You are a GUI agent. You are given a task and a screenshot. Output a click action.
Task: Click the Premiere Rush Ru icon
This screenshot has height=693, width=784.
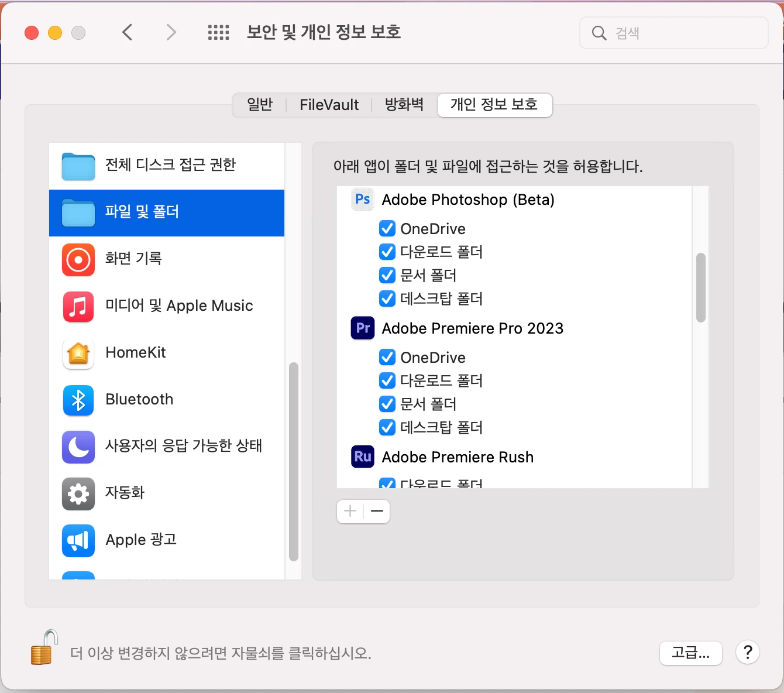pyautogui.click(x=363, y=457)
